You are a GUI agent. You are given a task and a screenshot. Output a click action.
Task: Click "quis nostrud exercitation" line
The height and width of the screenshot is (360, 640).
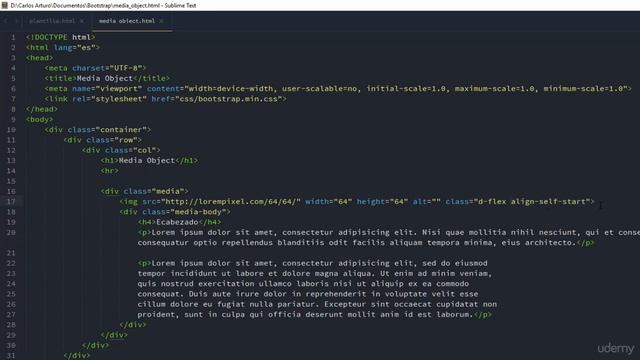tap(303, 284)
